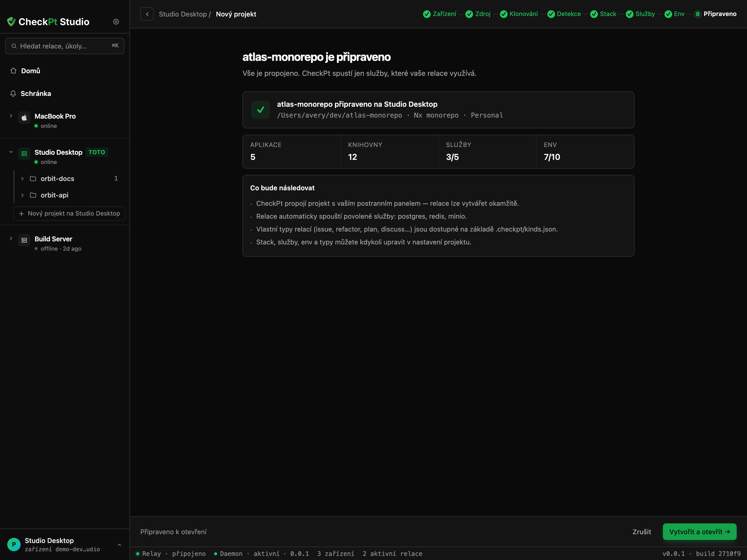
Task: Select the Připraveno step
Action: coord(715,14)
